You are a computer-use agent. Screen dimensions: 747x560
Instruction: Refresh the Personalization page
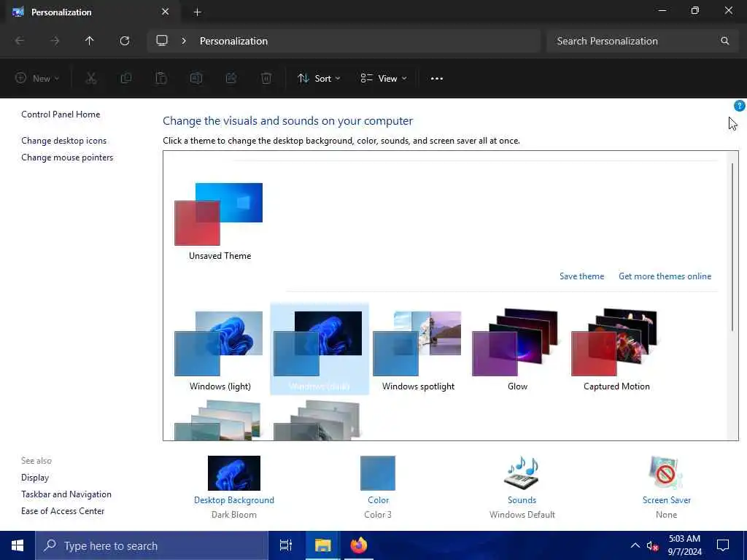coord(125,41)
